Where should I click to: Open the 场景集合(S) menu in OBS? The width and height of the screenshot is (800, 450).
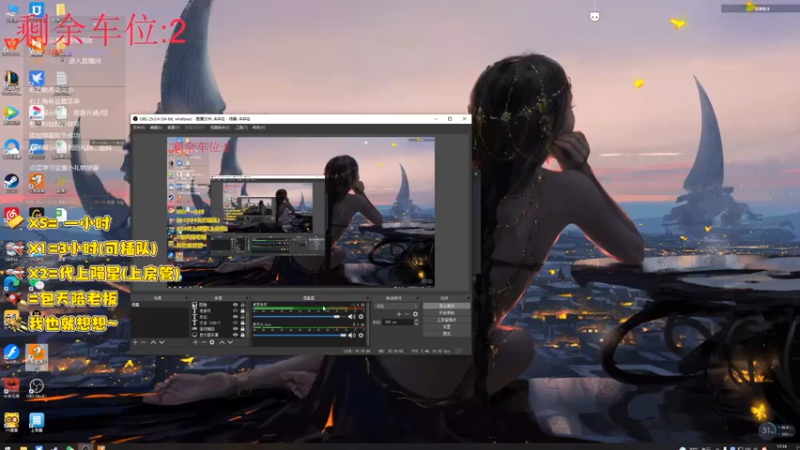220,128
